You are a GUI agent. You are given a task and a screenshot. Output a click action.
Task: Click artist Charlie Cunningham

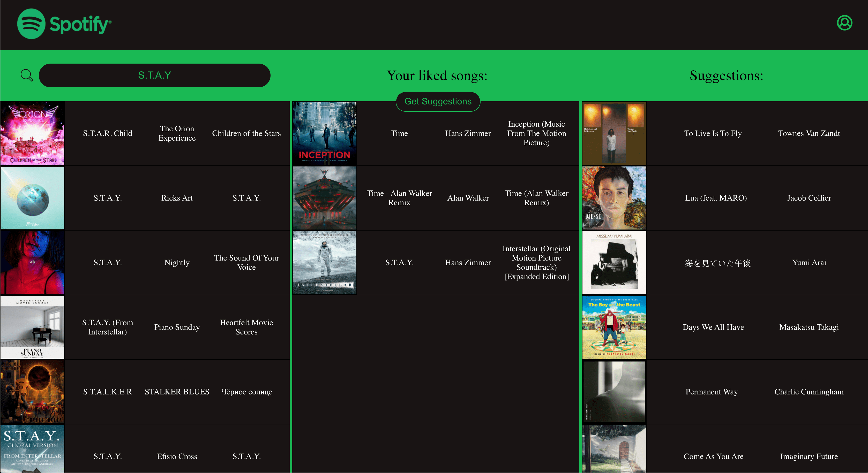pyautogui.click(x=809, y=392)
